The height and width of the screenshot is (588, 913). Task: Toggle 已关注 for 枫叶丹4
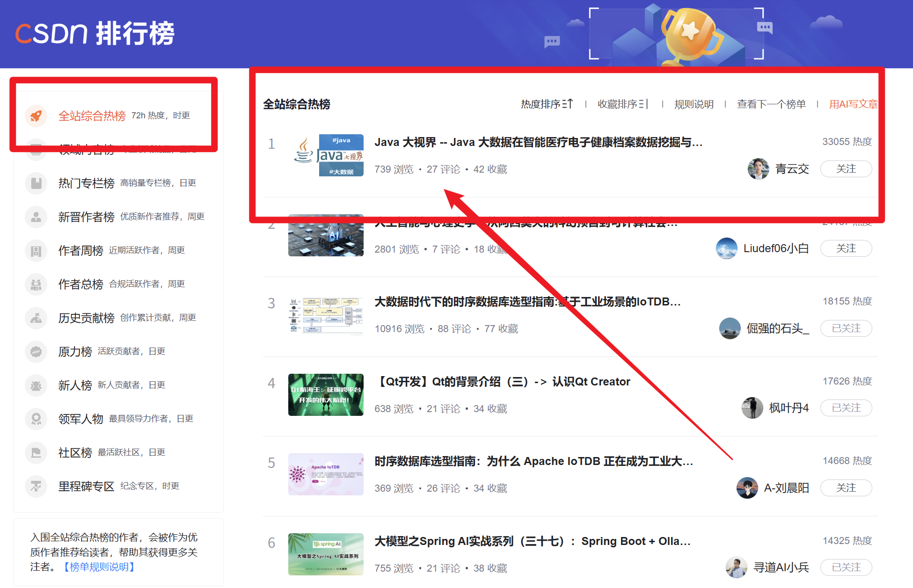pos(846,408)
